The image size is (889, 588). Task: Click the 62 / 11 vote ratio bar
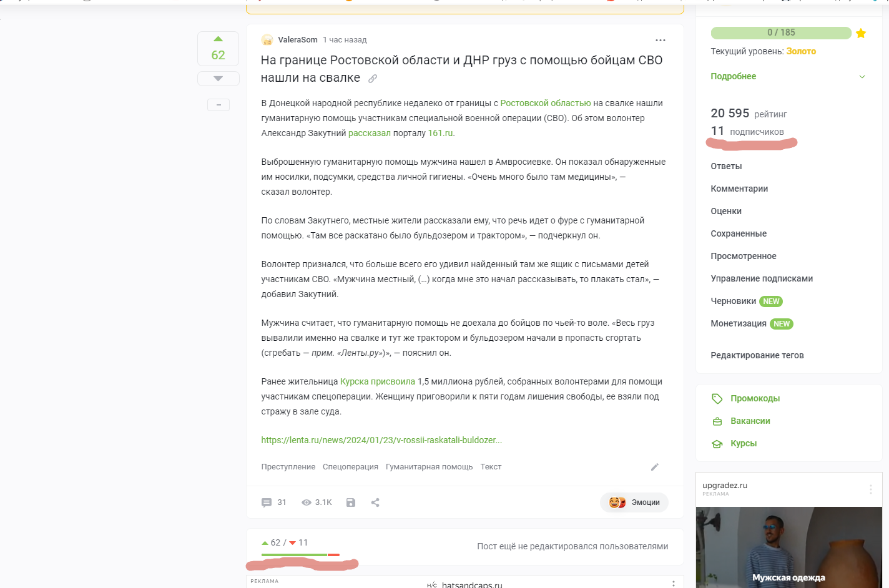(300, 554)
